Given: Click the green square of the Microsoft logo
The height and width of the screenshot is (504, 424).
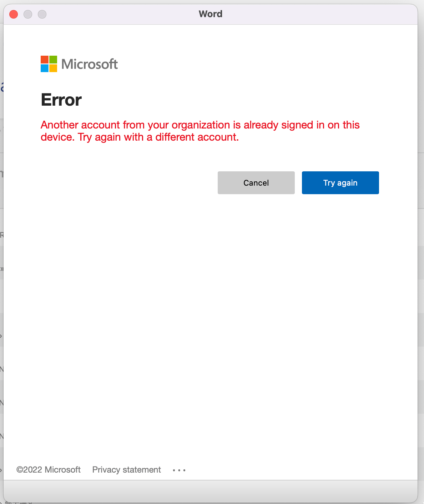Looking at the screenshot, I should coord(53,59).
